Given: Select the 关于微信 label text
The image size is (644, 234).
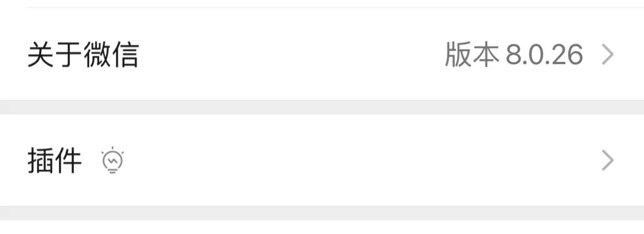Looking at the screenshot, I should [83, 55].
